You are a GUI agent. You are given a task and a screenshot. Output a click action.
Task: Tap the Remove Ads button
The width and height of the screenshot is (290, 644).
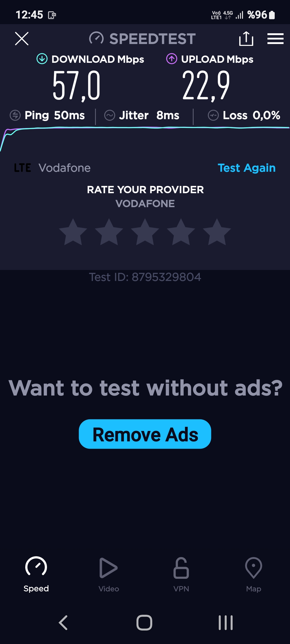point(145,434)
